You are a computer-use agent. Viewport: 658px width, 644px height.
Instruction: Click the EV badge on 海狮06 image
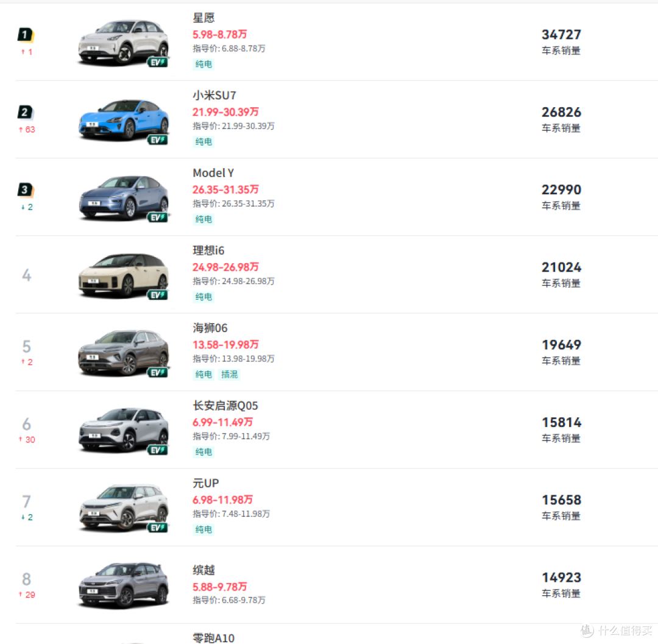point(158,372)
